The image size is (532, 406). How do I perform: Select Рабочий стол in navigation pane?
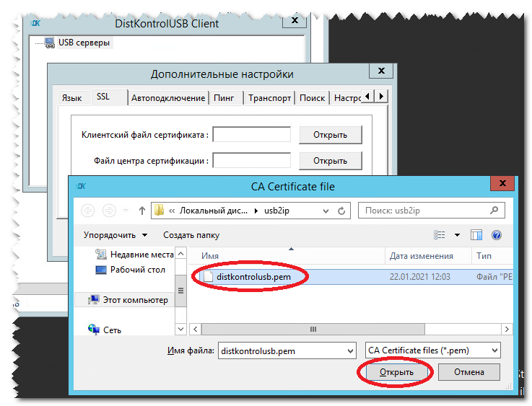coord(131,270)
